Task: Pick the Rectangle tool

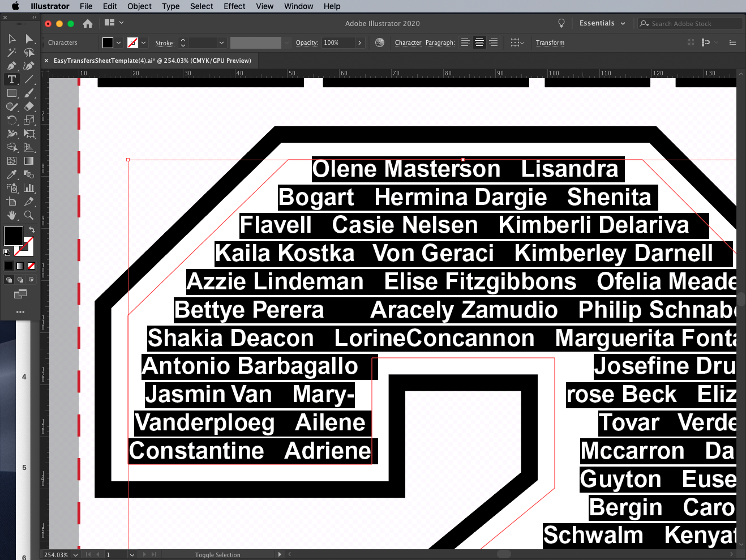Action: tap(11, 93)
